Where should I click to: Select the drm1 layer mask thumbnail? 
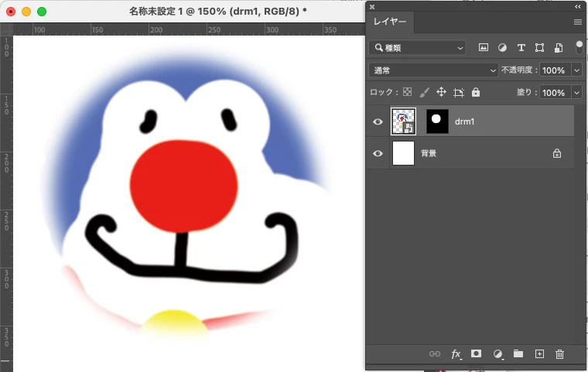click(437, 121)
